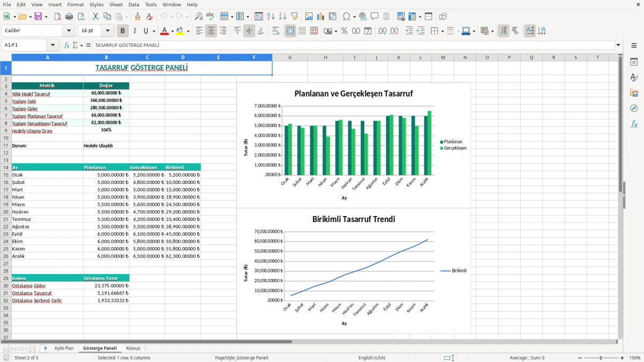Viewport: 644px width, 362px height.
Task: Open the 16 pt font size dropdown
Action: (107, 31)
